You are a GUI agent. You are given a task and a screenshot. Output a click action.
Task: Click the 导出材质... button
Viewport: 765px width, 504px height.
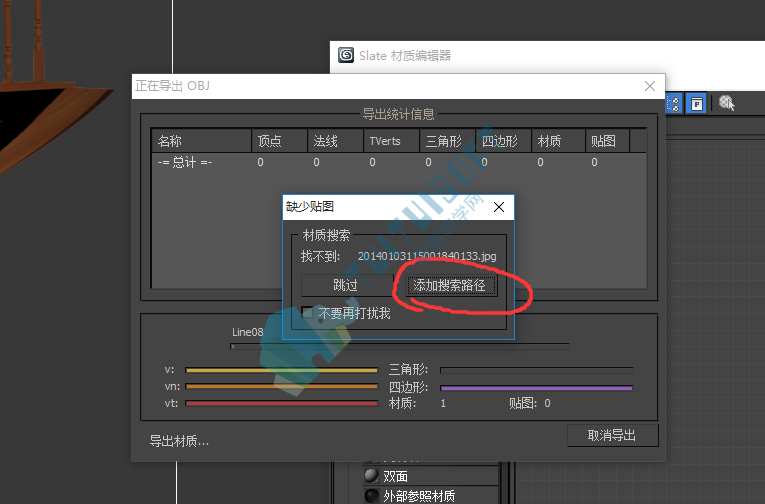point(179,441)
